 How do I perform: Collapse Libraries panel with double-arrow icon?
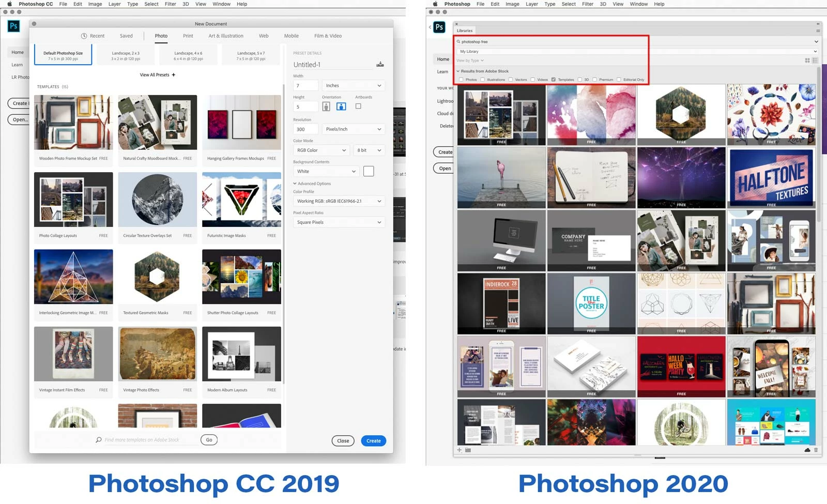coord(818,24)
